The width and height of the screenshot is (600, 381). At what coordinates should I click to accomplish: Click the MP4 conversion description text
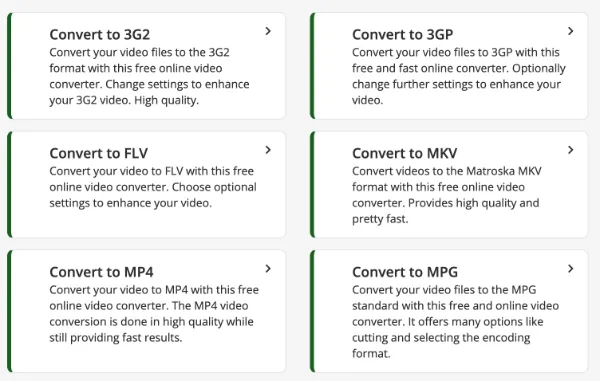[154, 314]
